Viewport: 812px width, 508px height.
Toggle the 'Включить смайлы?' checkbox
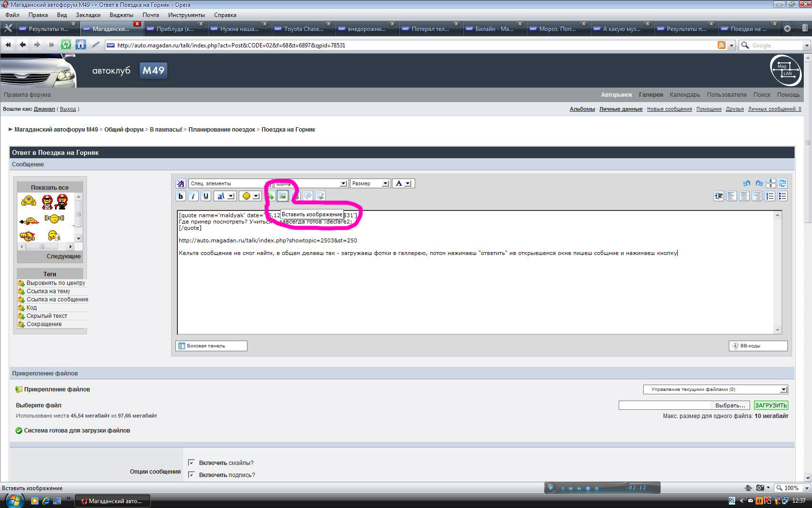191,463
